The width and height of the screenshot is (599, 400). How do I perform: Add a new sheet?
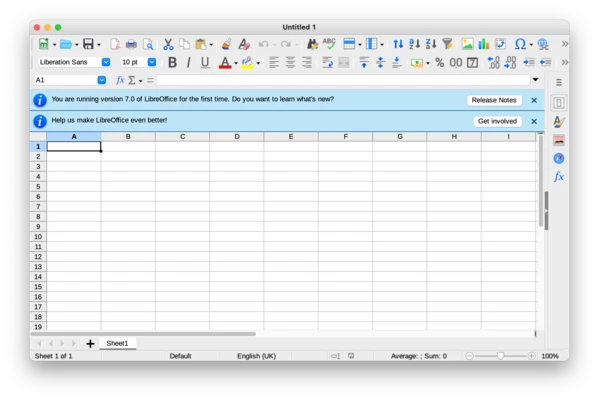pyautogui.click(x=90, y=344)
